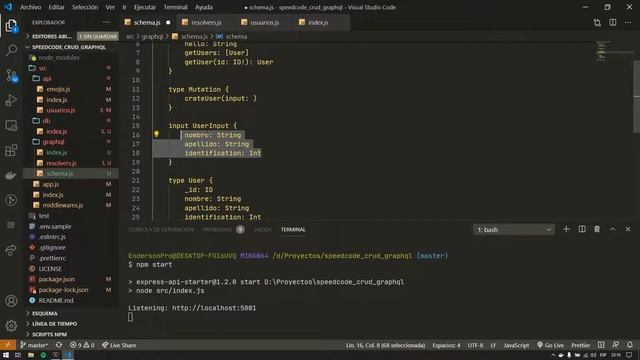Click Prettier in status bar
The height and width of the screenshot is (360, 640).
coord(580,345)
